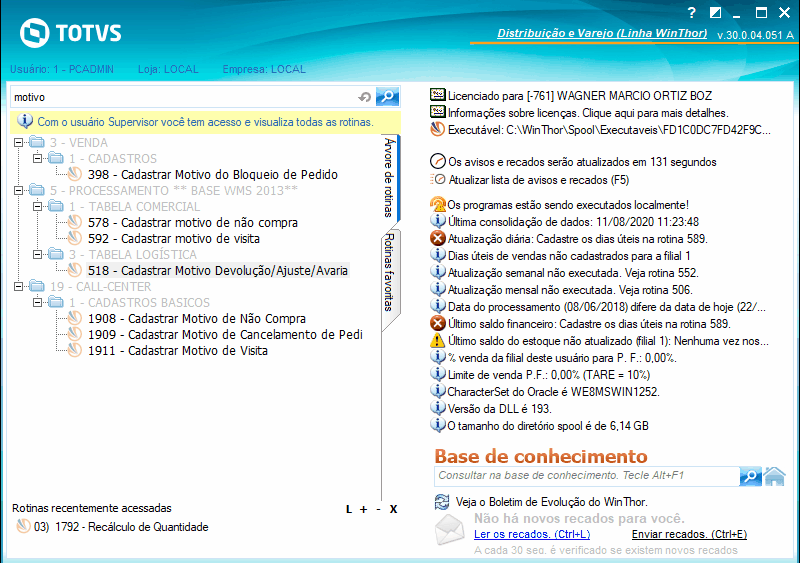Viewport: 800px width, 563px height.
Task: Collapse 1 - CADASTROS under VENDA
Action: click(x=38, y=158)
